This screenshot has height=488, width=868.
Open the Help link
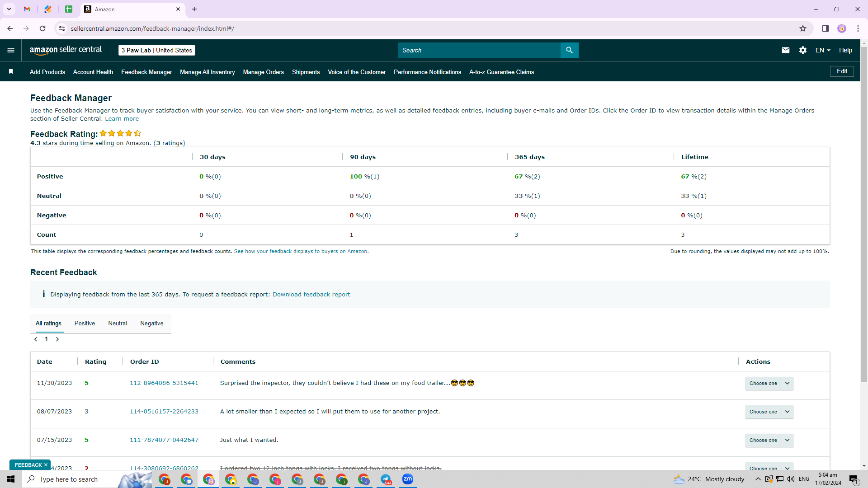845,50
